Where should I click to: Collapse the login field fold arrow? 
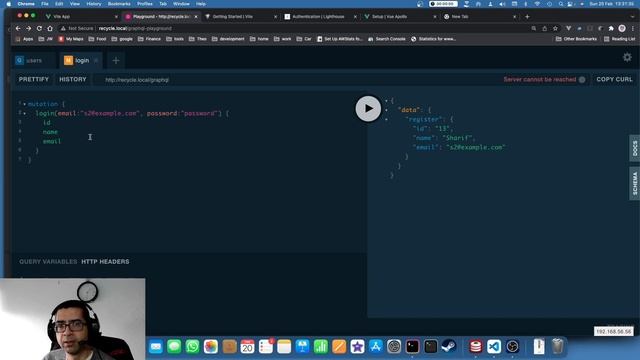pyautogui.click(x=24, y=113)
